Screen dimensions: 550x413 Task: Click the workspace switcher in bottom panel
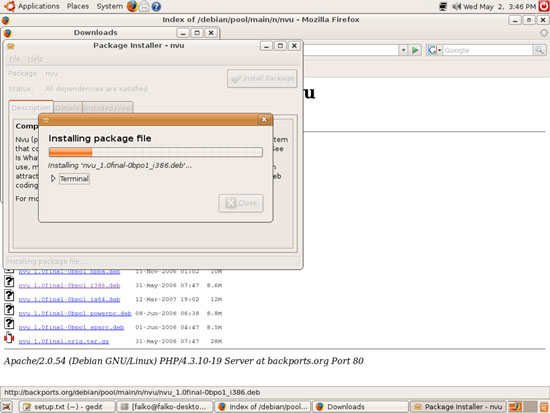[x=523, y=407]
